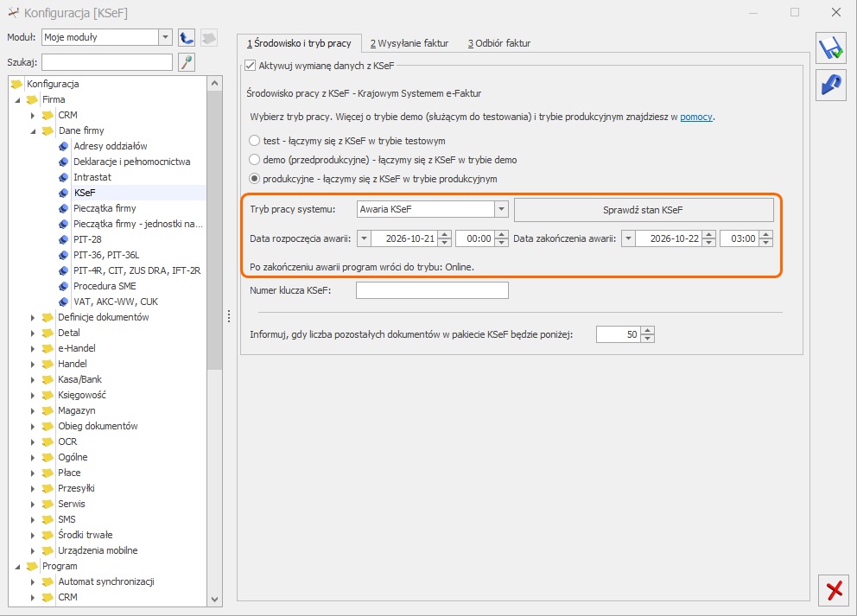Click the Szukaj search input field
The image size is (857, 616).
point(107,62)
